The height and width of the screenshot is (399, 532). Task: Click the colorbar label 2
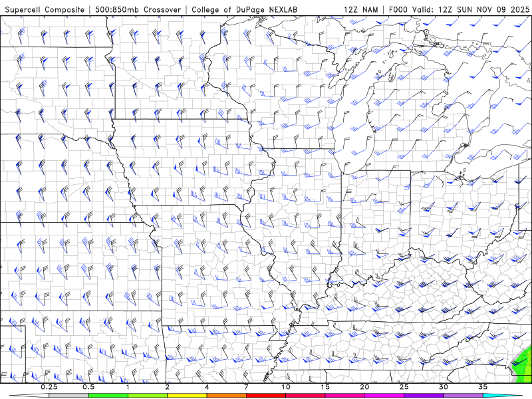[168, 387]
